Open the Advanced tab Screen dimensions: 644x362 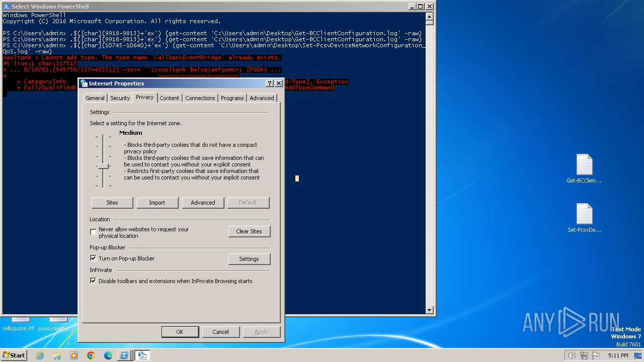[262, 98]
